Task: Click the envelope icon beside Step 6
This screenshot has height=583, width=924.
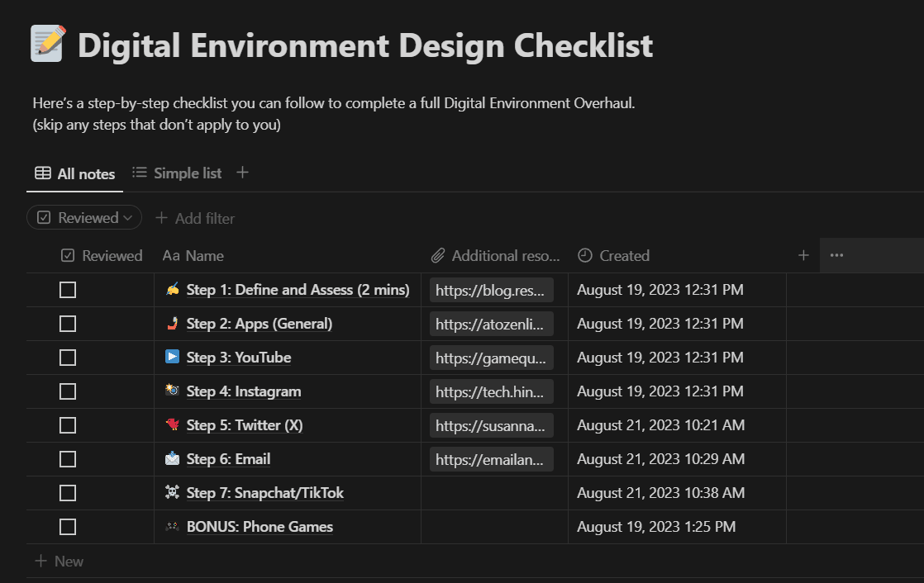Action: (x=172, y=458)
